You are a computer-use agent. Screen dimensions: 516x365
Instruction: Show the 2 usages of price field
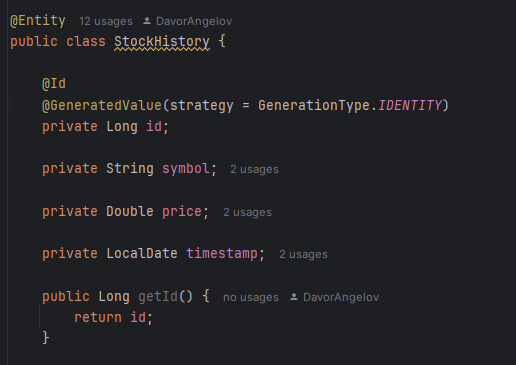pyautogui.click(x=247, y=212)
